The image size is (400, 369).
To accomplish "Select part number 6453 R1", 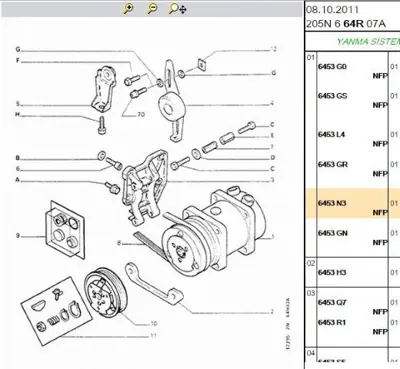I will point(332,323).
